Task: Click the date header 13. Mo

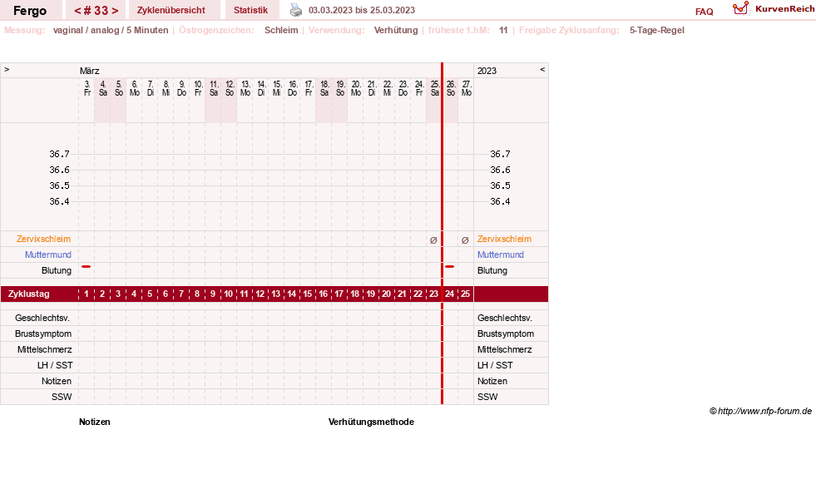Action: pyautogui.click(x=245, y=88)
